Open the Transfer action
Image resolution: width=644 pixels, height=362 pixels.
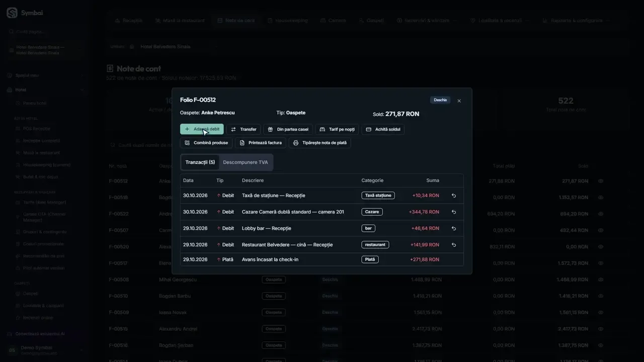244,129
